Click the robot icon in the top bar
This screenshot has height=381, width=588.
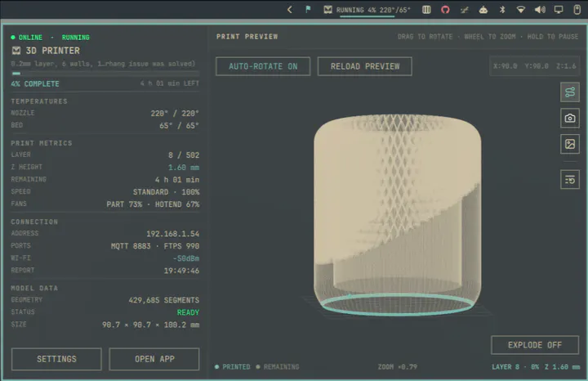[x=483, y=10]
